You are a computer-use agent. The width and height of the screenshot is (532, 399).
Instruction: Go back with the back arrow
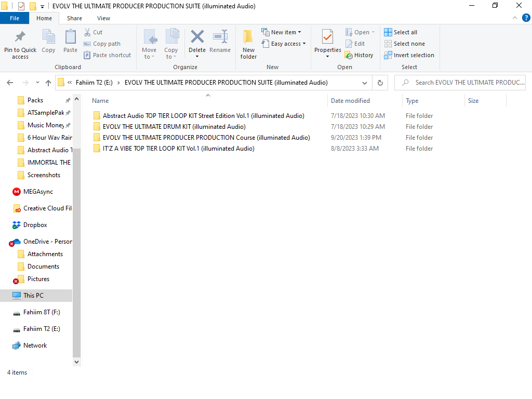(x=10, y=83)
